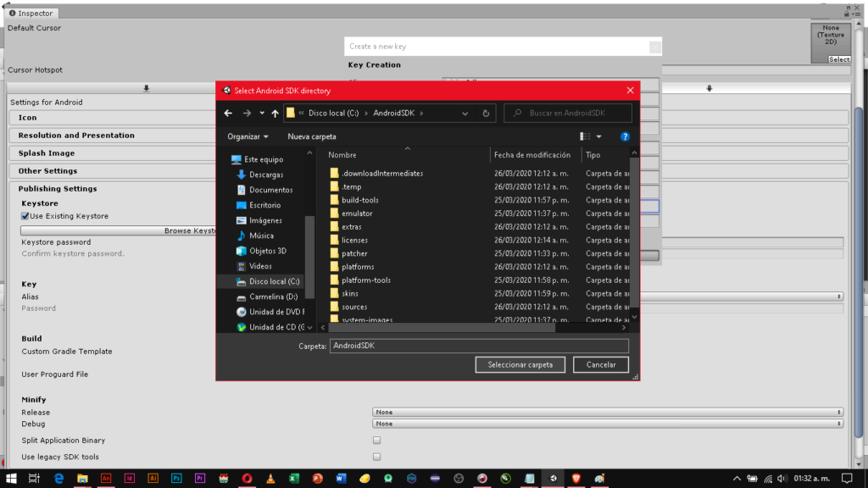The height and width of the screenshot is (488, 868).
Task: Open PowerPoint from the taskbar
Action: pyautogui.click(x=318, y=479)
